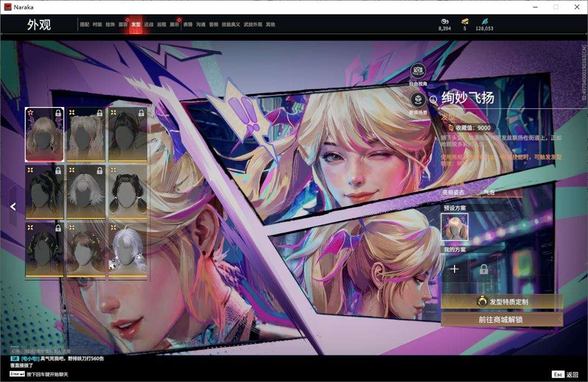Viewport: 588px width, 382px height.
Task: Open the 表情 tab
Action: (x=188, y=24)
